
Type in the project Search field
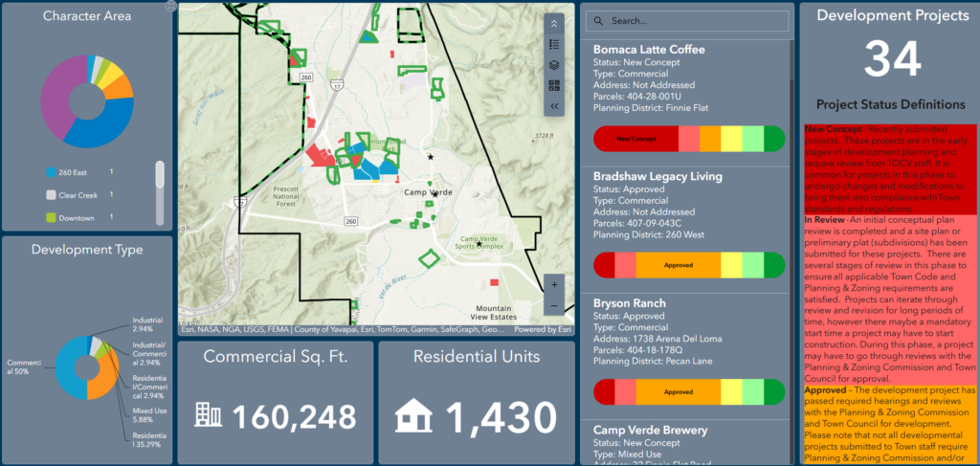(695, 21)
